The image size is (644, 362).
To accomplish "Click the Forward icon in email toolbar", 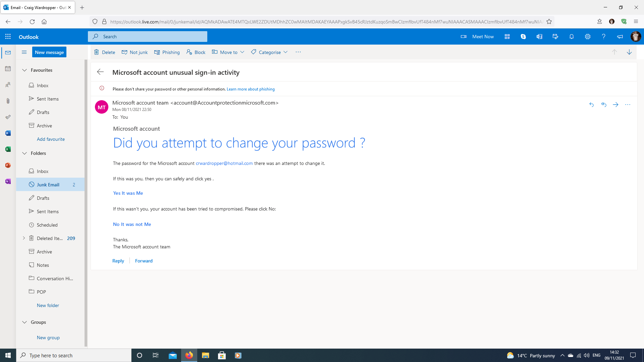I will pos(615,104).
